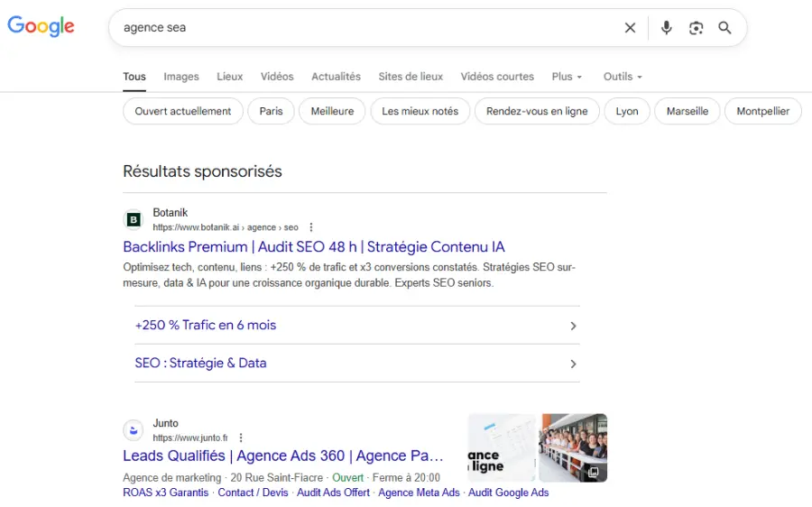Apply the Rendez-vous en ligne chip
The width and height of the screenshot is (812, 507).
tap(537, 111)
